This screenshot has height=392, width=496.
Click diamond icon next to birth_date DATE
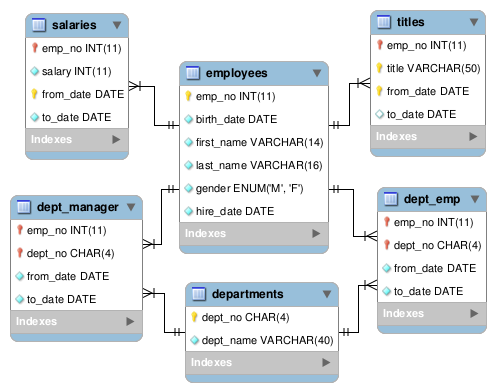[189, 119]
